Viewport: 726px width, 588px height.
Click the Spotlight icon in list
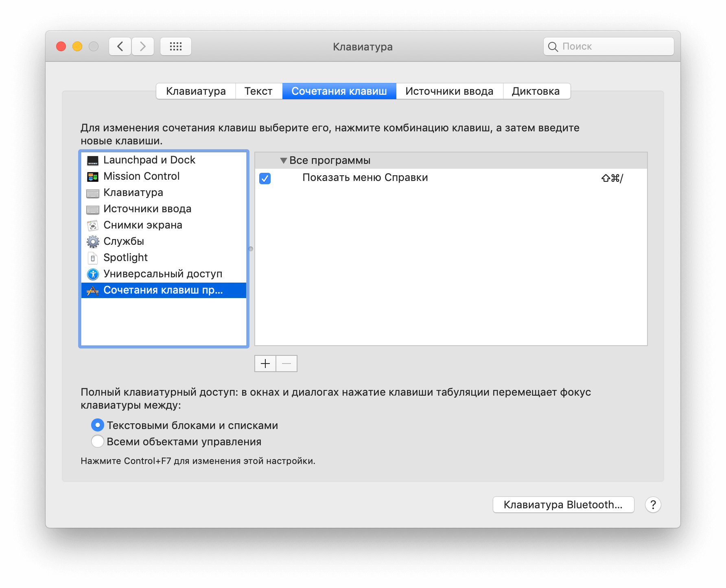[x=93, y=258]
